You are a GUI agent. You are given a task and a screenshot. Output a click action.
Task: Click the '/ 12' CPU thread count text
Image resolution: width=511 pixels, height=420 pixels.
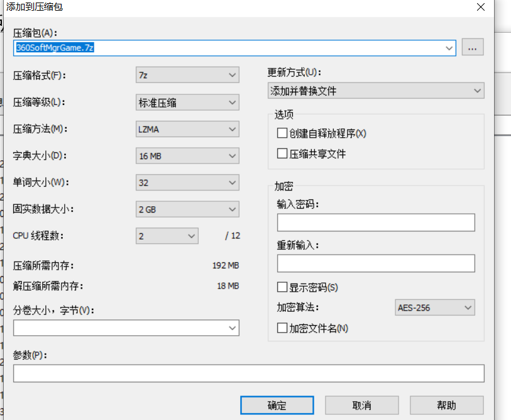[x=233, y=236]
